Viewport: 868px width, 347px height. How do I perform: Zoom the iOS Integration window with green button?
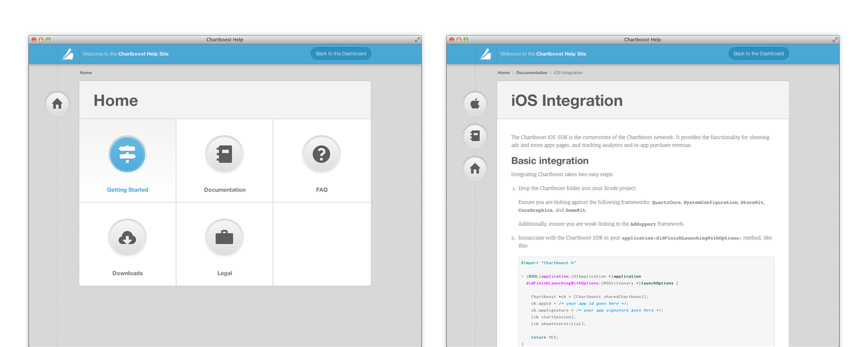[x=466, y=39]
